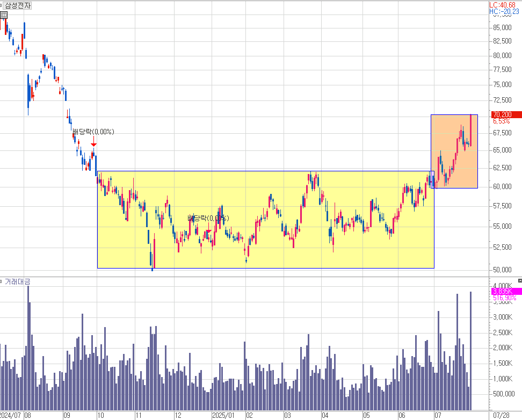Viewport: 522px width, 420px height.
Task: Click the 07/28 date label at bottom right
Action: click(501, 415)
